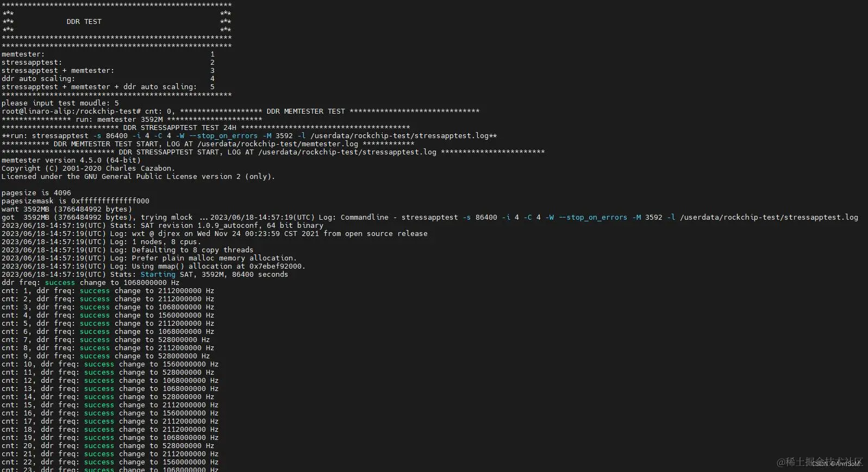Screen dimensions: 868x472
Task: Click the "DDR STRESSAPPTEST START" log path line
Action: click(273, 152)
